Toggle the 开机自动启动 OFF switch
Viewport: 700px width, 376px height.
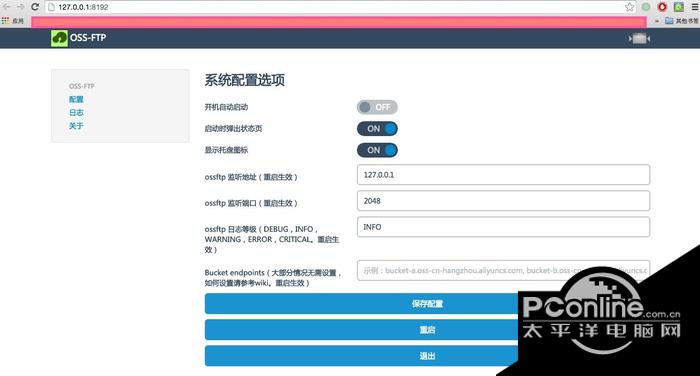tap(377, 107)
